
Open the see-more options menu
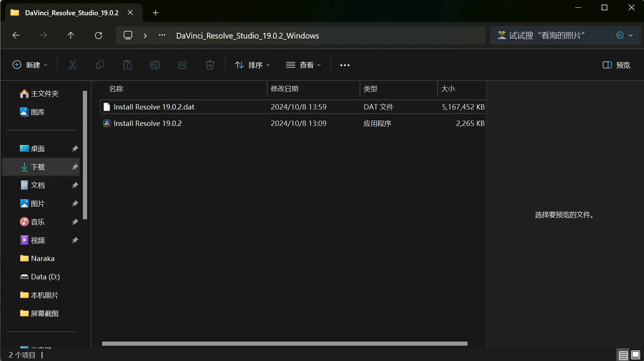click(345, 65)
